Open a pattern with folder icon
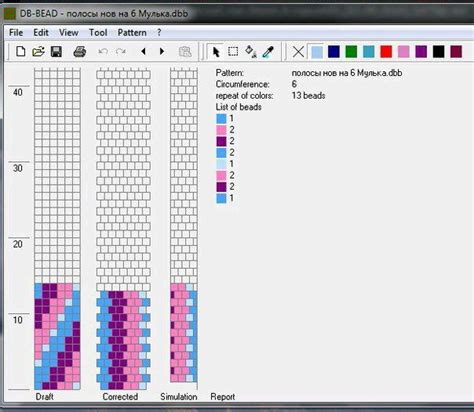The height and width of the screenshot is (412, 474). [x=38, y=52]
